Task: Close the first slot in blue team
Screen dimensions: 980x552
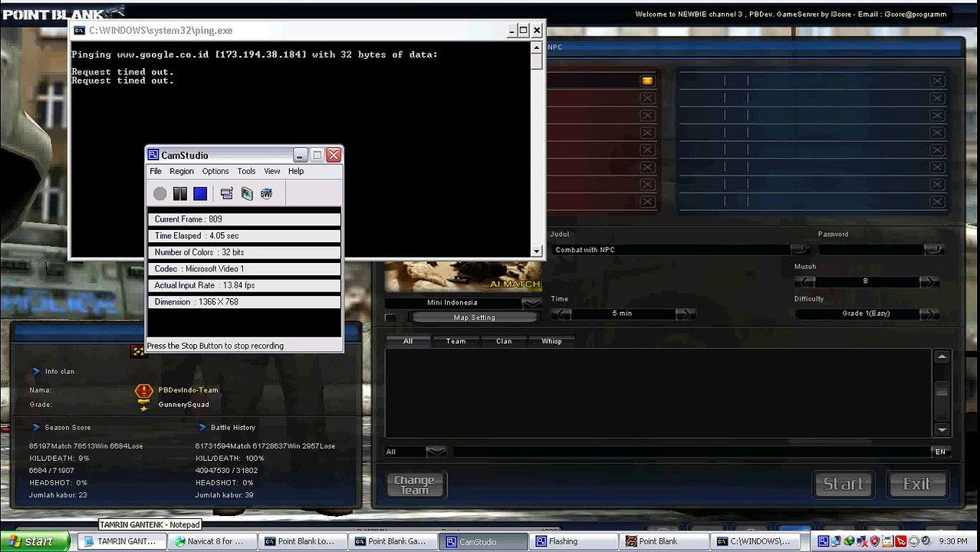Action: (937, 80)
